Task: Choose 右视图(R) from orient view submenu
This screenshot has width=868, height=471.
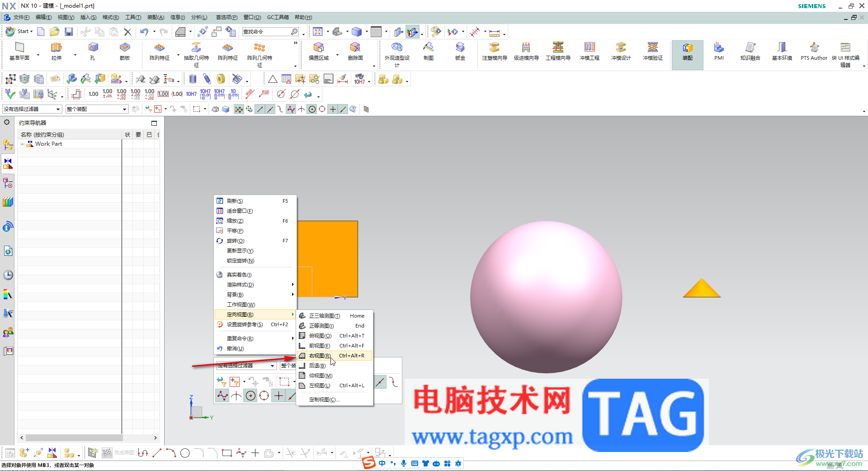Action: 335,356
